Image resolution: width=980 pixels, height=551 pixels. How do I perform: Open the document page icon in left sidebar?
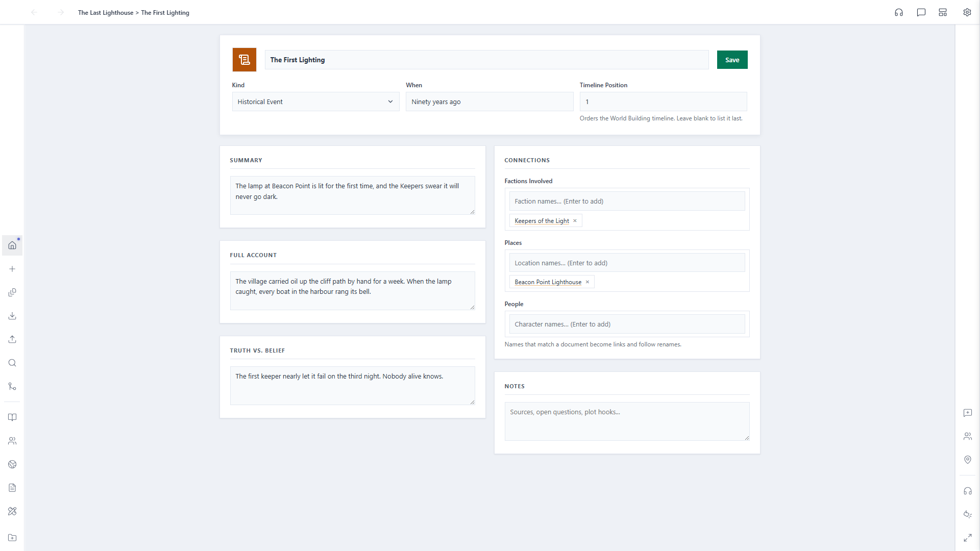[x=12, y=488]
